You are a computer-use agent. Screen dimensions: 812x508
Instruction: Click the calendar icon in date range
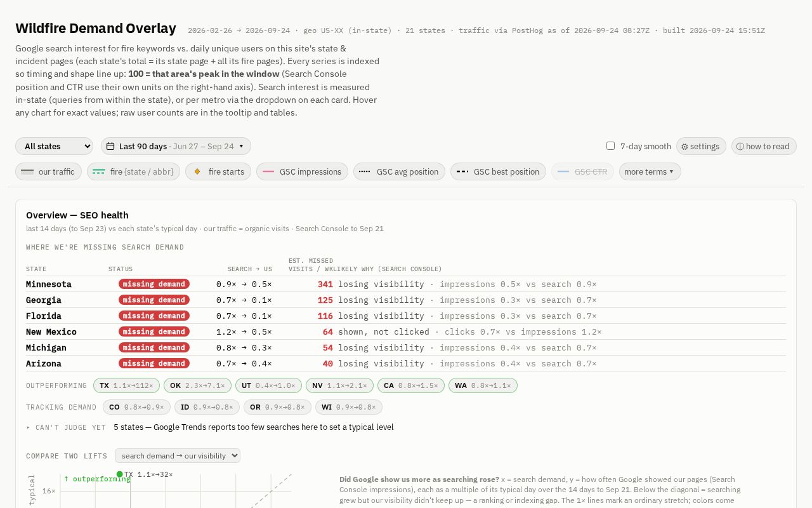point(110,146)
